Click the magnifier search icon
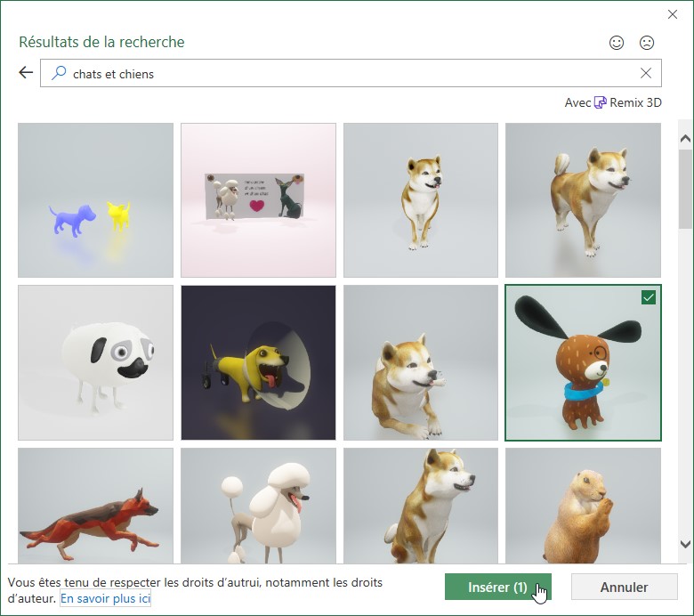Viewport: 694px width, 616px height. tap(59, 74)
